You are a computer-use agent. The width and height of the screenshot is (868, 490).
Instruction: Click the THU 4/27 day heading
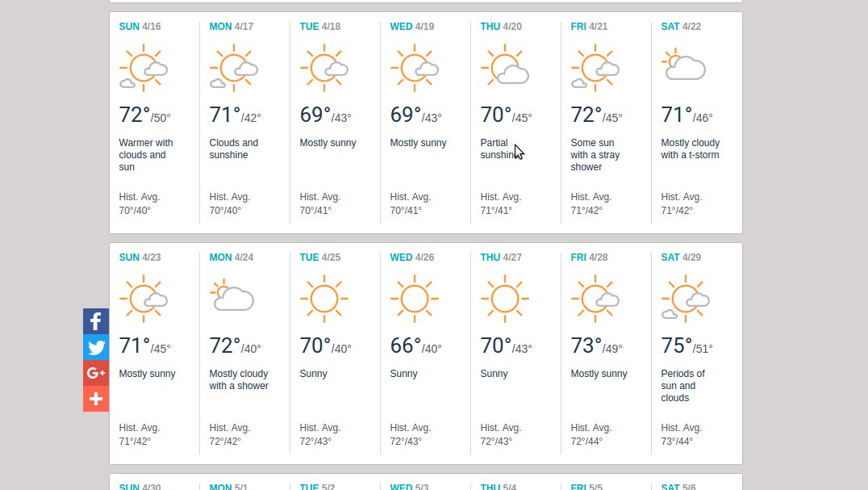501,258
